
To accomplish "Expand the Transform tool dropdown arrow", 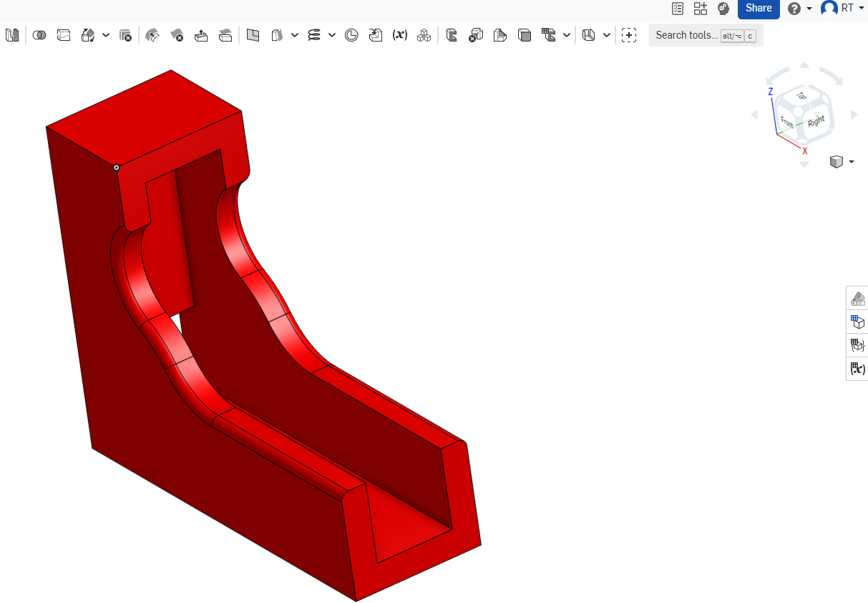I will click(106, 35).
